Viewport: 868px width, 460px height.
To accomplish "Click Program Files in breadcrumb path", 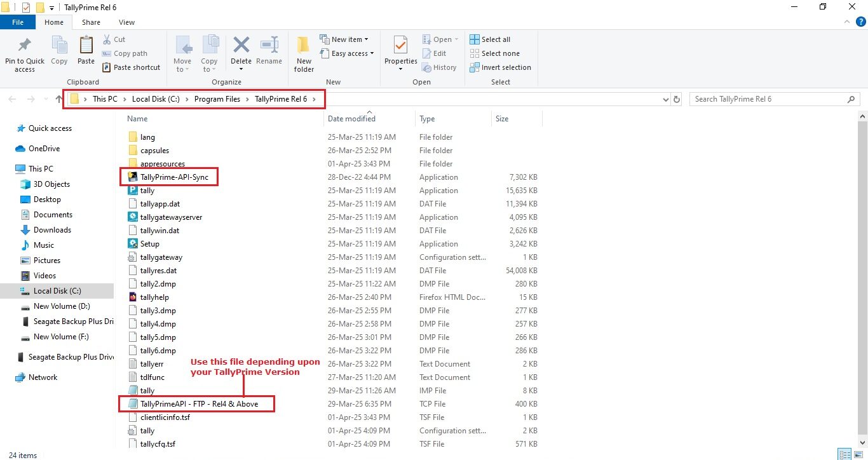I will [x=217, y=99].
